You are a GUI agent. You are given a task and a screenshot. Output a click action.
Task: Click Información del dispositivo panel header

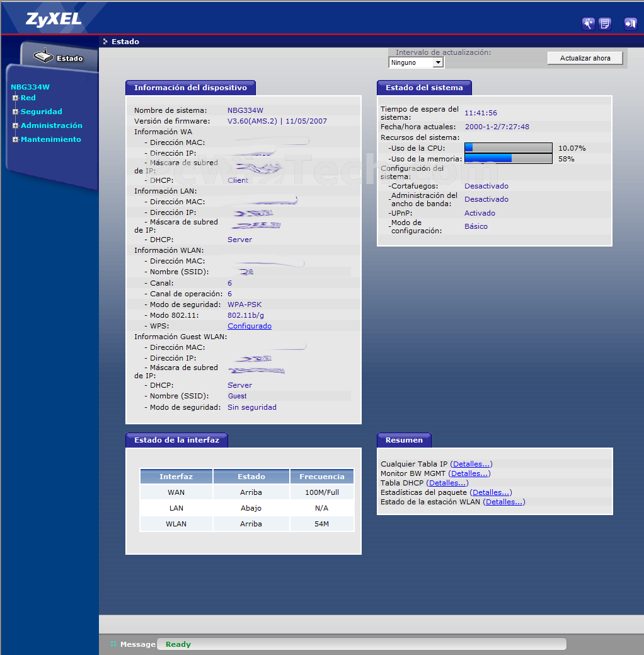[190, 88]
